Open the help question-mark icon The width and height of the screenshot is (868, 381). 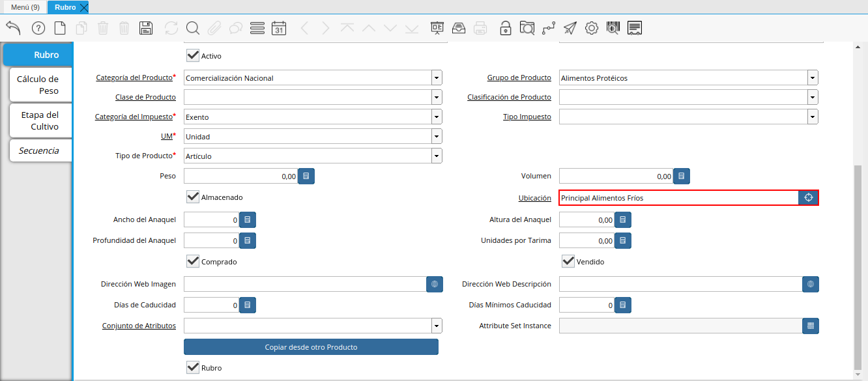38,28
